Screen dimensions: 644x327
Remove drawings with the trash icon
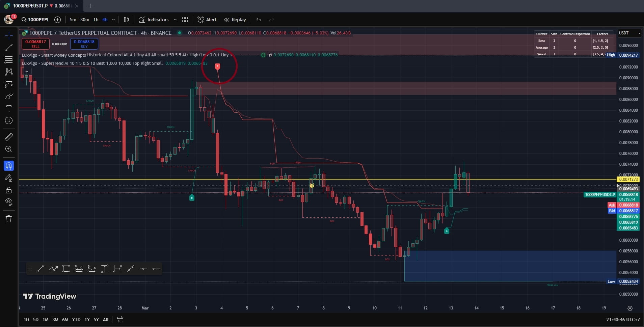(x=9, y=219)
